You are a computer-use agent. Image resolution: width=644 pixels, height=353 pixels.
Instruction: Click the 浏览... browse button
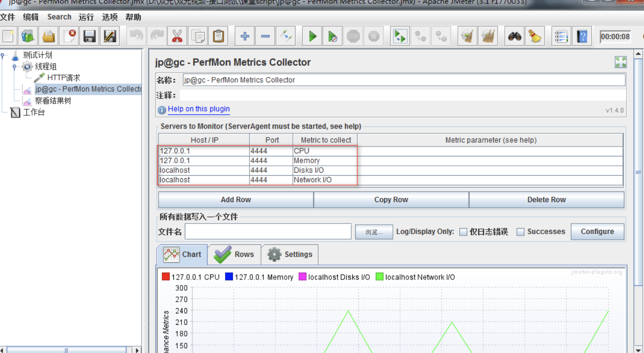pos(374,232)
